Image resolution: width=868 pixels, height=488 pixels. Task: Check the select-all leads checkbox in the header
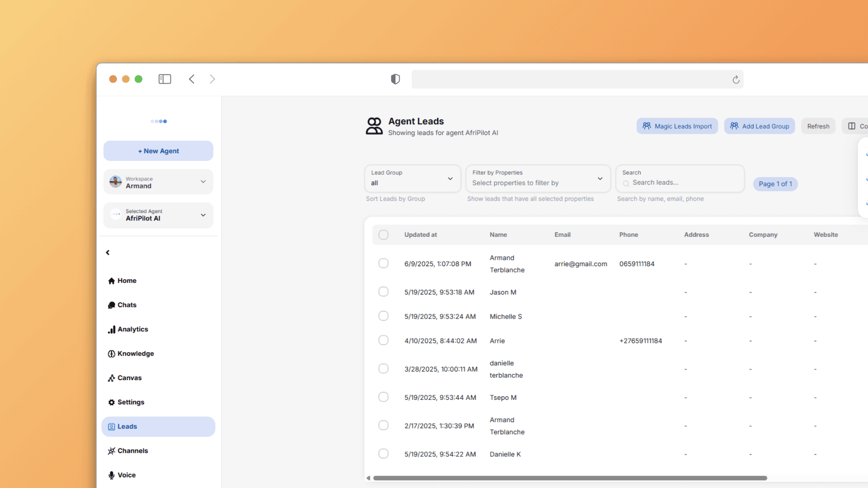click(383, 235)
